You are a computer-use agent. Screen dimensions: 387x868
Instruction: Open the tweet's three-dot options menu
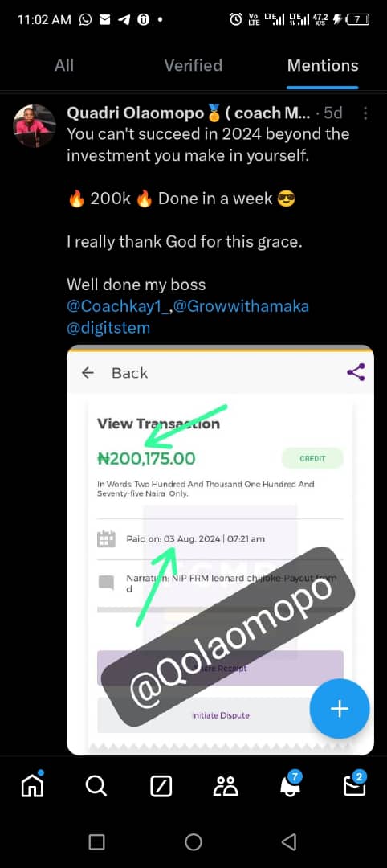pos(365,113)
